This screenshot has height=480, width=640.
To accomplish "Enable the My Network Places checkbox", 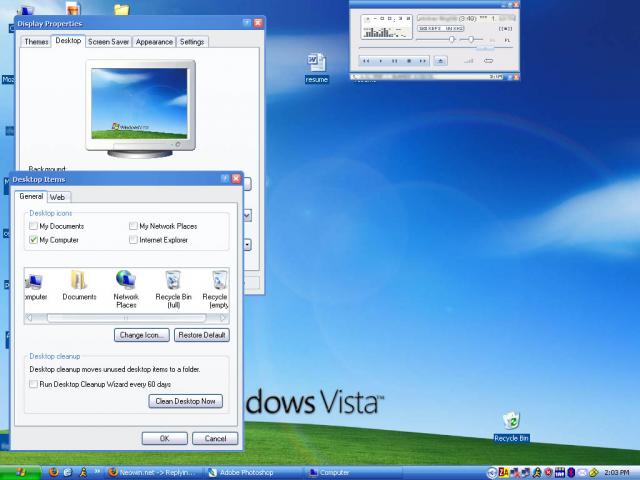I will [x=133, y=227].
